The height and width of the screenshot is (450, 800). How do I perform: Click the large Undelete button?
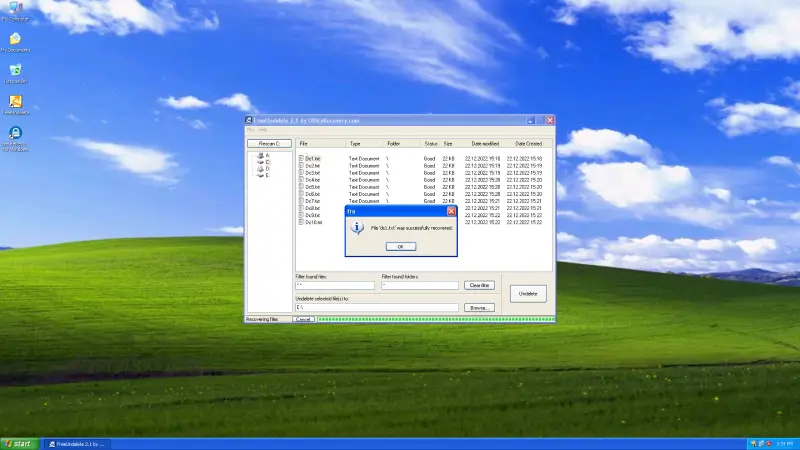[528, 293]
